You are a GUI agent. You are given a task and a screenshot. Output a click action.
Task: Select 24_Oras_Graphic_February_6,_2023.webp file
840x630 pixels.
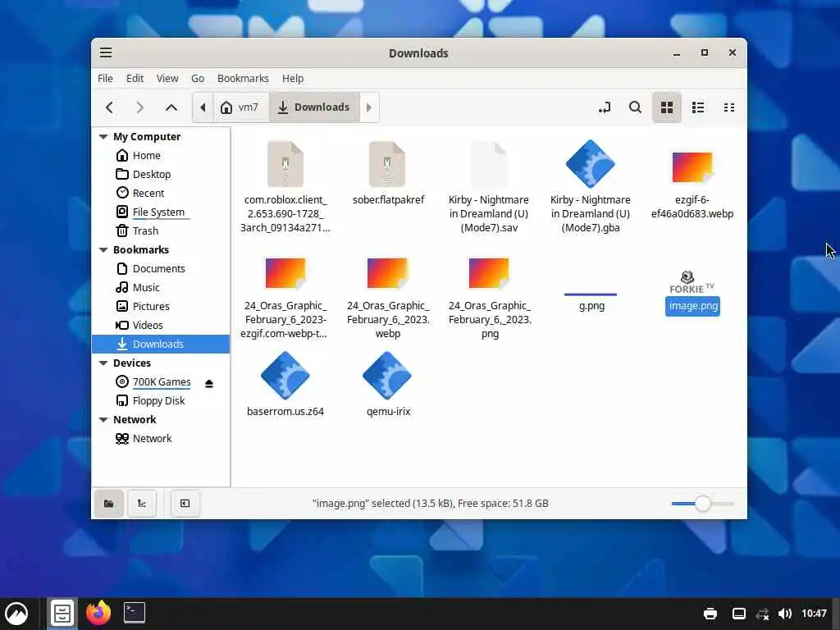[x=388, y=297]
